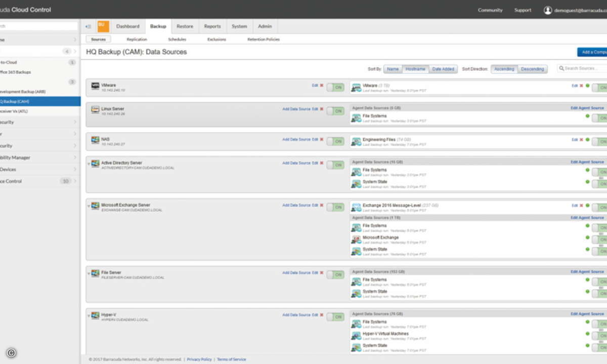
Task: Open the Admin tab
Action: click(x=265, y=26)
